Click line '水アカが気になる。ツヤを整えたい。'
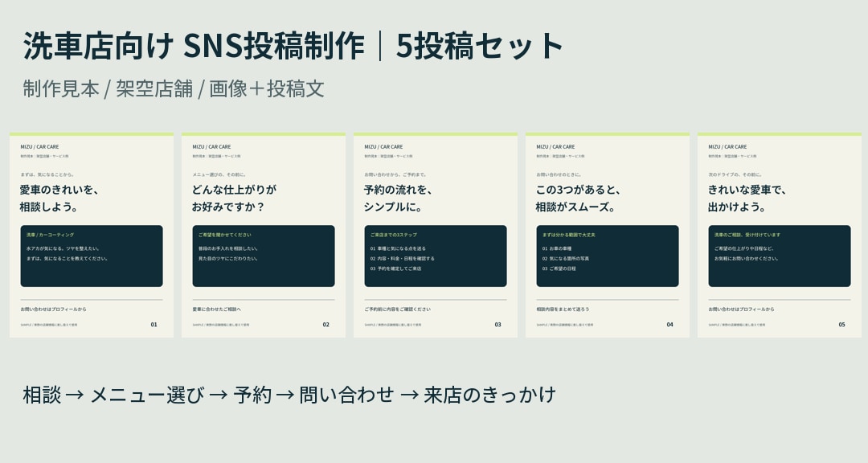Screen dimensions: 868x463 click(x=63, y=248)
